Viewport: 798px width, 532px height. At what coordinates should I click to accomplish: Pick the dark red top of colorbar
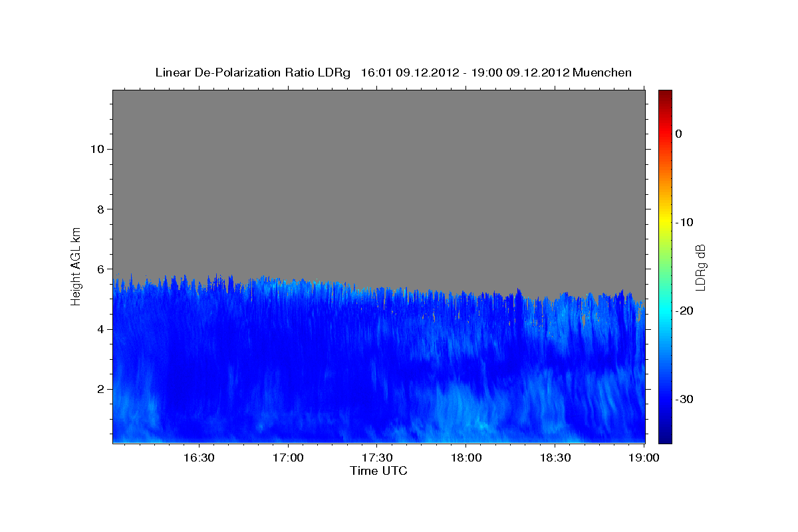point(665,95)
